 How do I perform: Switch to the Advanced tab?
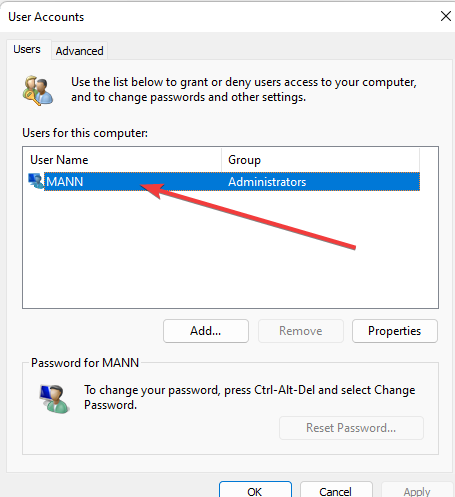[79, 51]
